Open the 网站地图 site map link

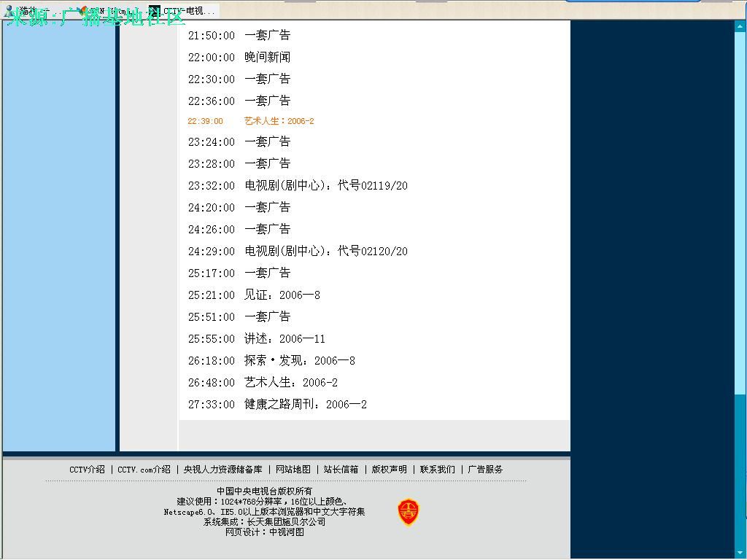[293, 470]
